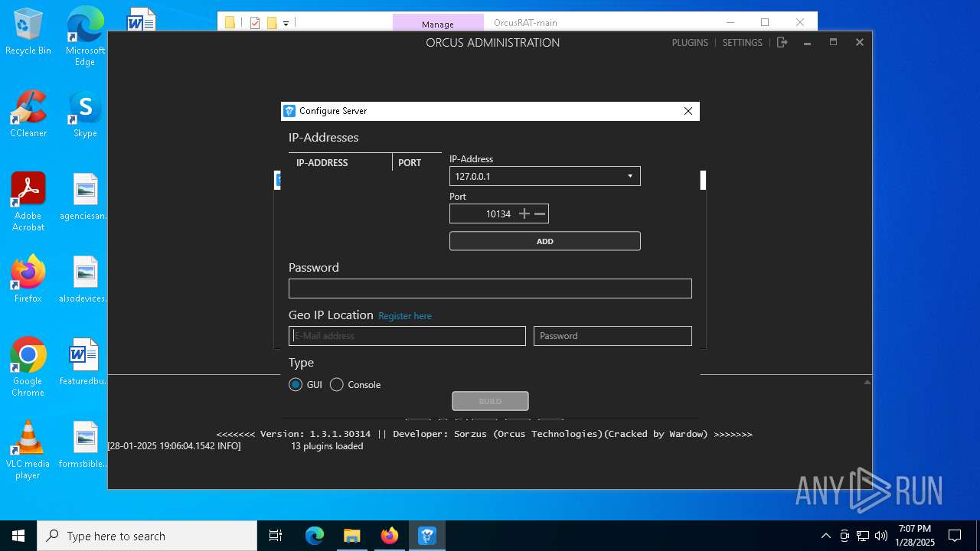Viewport: 980px width, 551px height.
Task: Click the E-Mail address field
Action: tap(407, 336)
